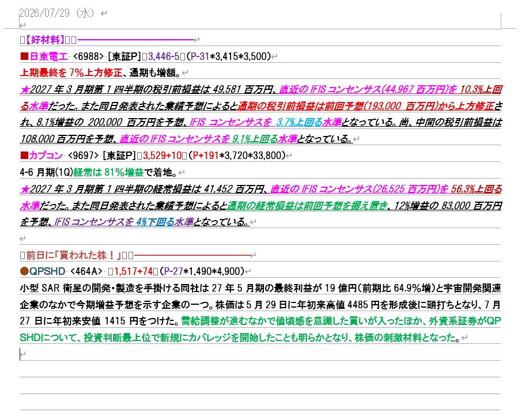Click the stock code <464A>
The width and height of the screenshot is (529, 420).
86,271
